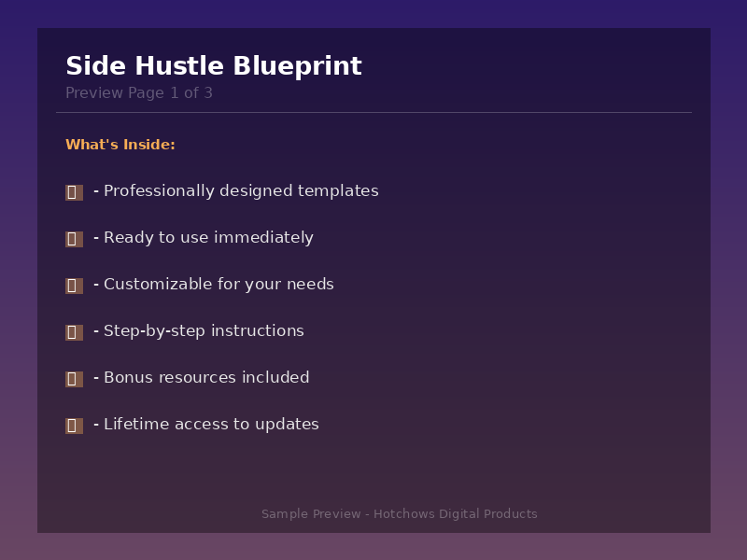Click the Bonus resources included bullet icon
This screenshot has height=560, width=747.
click(x=74, y=379)
